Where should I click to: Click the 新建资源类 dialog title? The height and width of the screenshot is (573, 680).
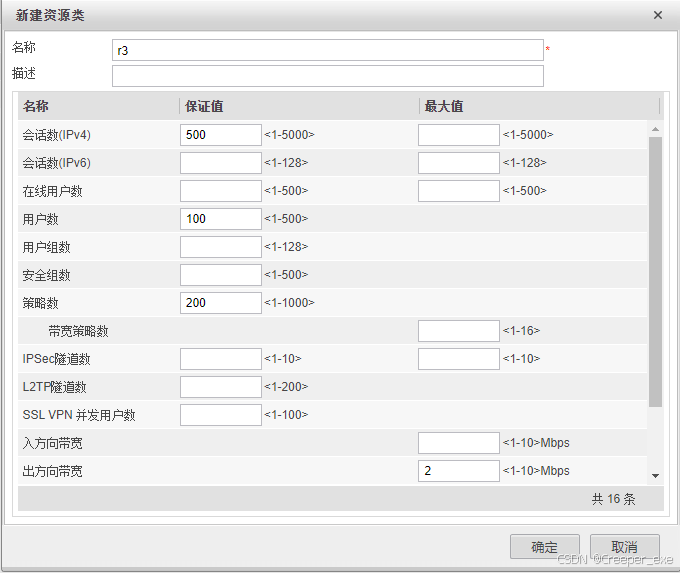(50, 15)
